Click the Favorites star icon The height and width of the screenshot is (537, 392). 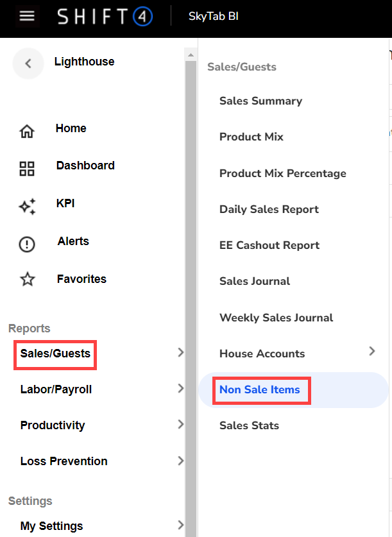tap(27, 280)
